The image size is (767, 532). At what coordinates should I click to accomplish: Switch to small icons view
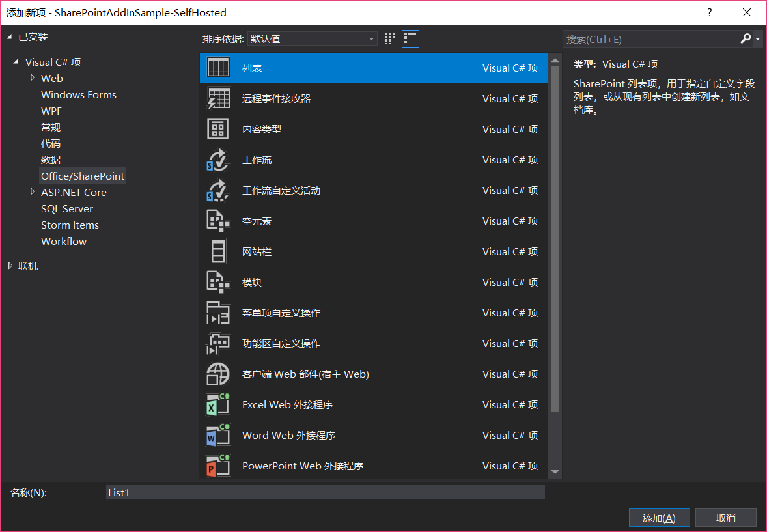coord(389,38)
